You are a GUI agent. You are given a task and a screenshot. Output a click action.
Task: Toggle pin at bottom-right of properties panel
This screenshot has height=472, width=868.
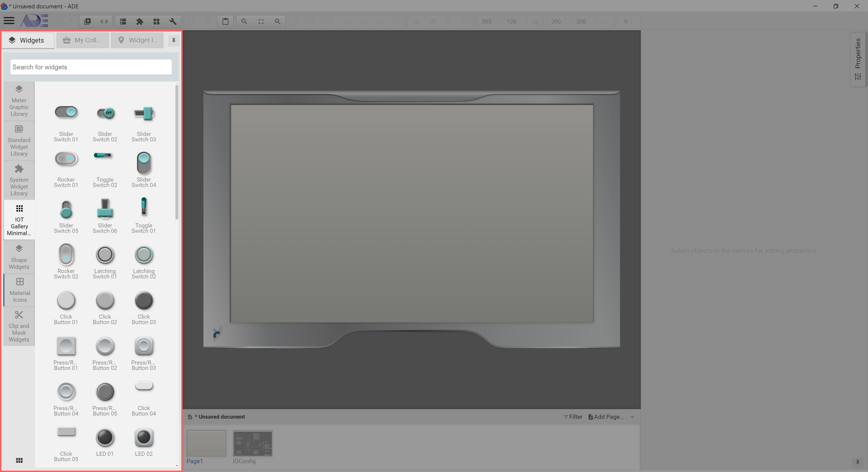(x=857, y=462)
